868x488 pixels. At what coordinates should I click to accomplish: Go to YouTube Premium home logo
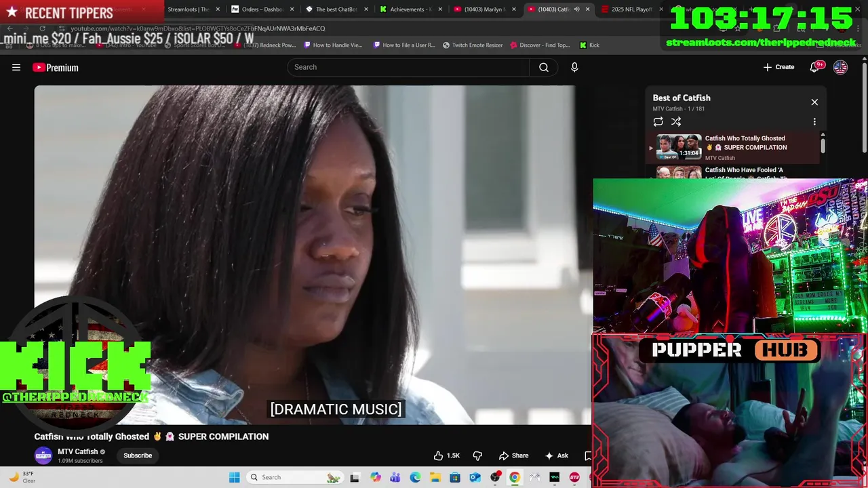(56, 67)
